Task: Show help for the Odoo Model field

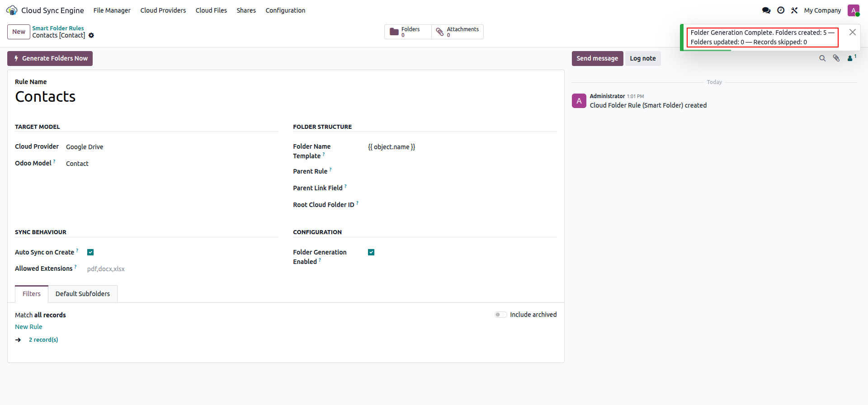Action: click(x=54, y=161)
